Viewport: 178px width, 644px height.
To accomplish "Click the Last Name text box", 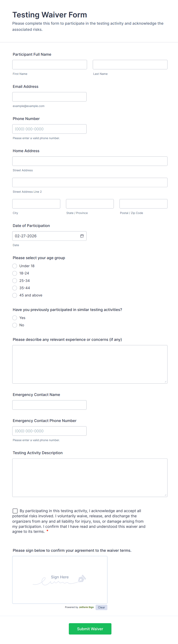I will (130, 64).
